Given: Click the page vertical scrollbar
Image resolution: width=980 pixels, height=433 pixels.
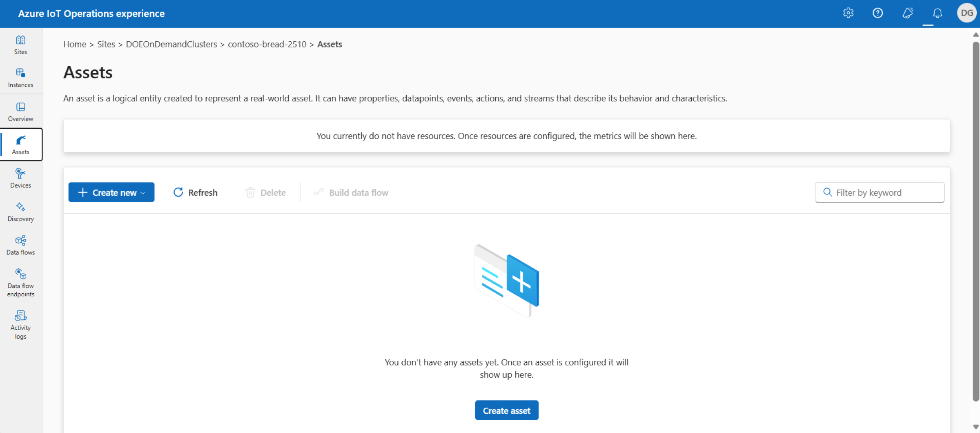Looking at the screenshot, I should coord(976,221).
